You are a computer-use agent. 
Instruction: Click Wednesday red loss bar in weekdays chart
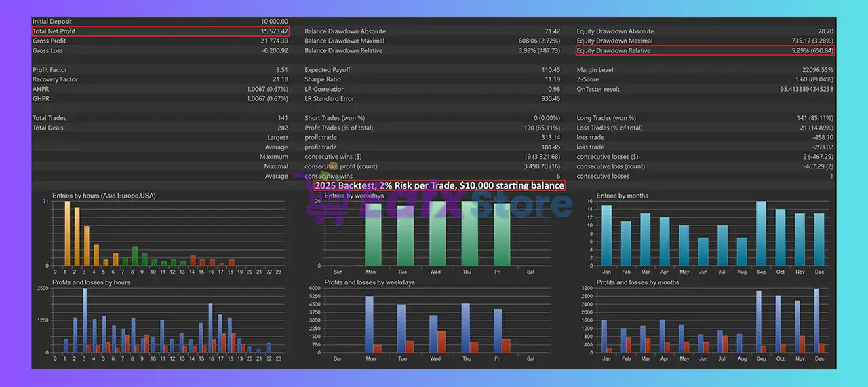tap(443, 342)
